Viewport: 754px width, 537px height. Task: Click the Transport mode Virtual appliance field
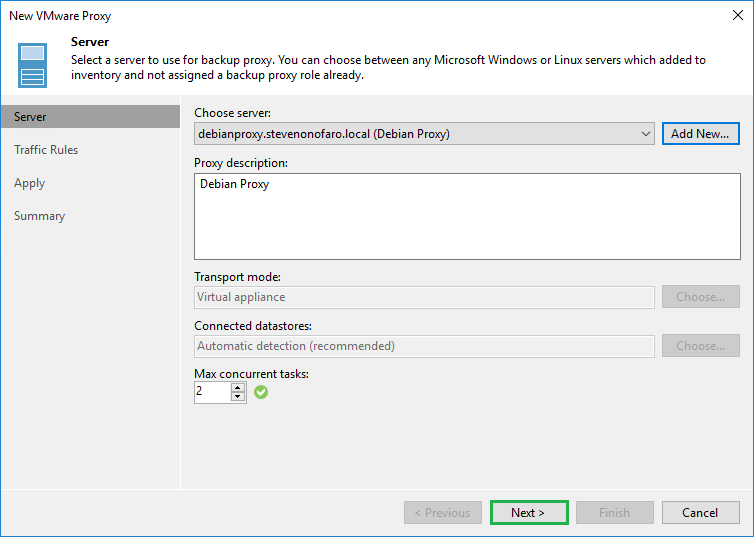click(425, 297)
